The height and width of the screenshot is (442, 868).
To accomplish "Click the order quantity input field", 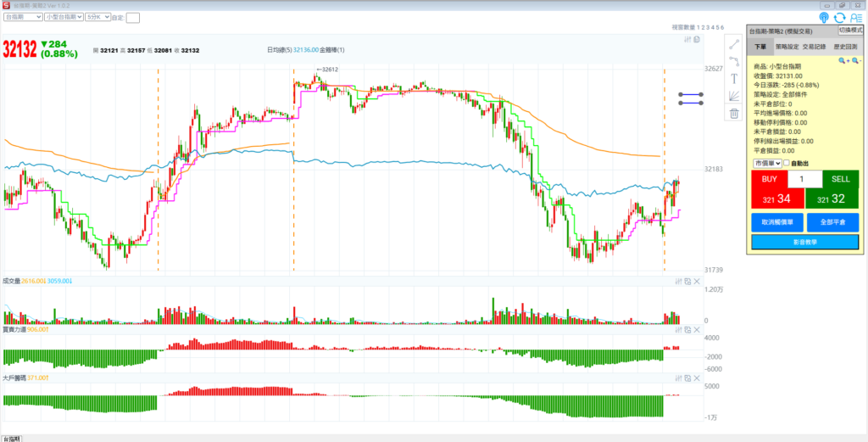I will [804, 179].
